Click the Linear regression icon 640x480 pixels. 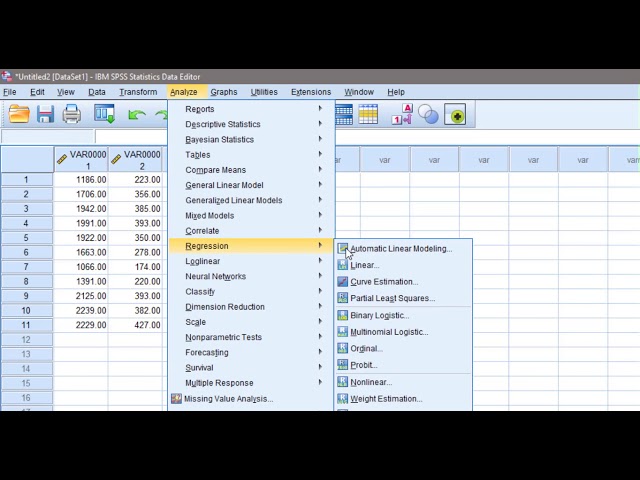pos(342,265)
